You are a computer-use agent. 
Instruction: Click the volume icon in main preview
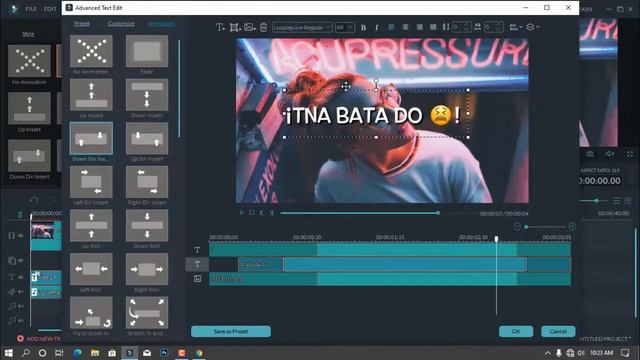(x=610, y=154)
